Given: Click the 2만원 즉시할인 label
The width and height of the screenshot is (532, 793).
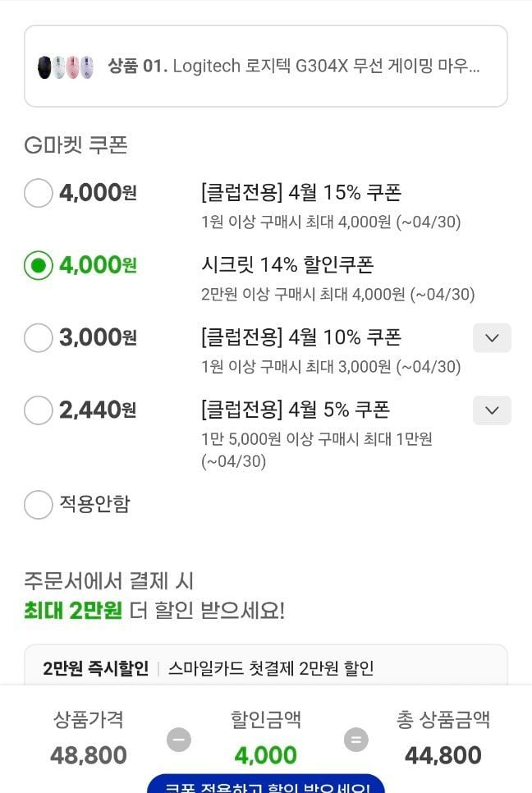Looking at the screenshot, I should (95, 668).
